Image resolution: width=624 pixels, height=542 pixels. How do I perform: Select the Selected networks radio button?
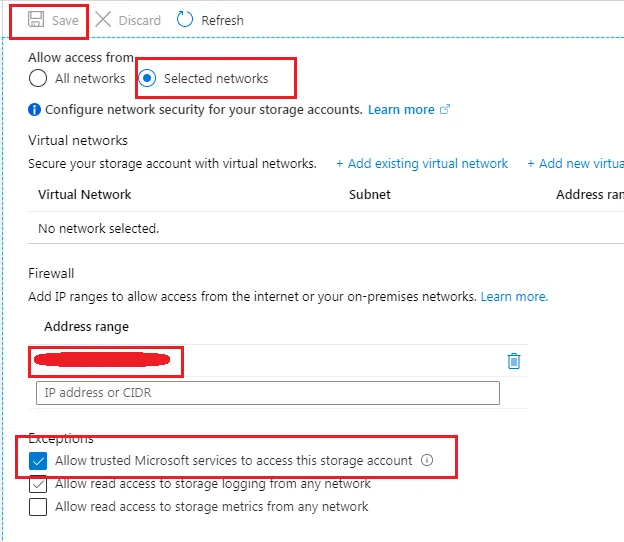[147, 78]
